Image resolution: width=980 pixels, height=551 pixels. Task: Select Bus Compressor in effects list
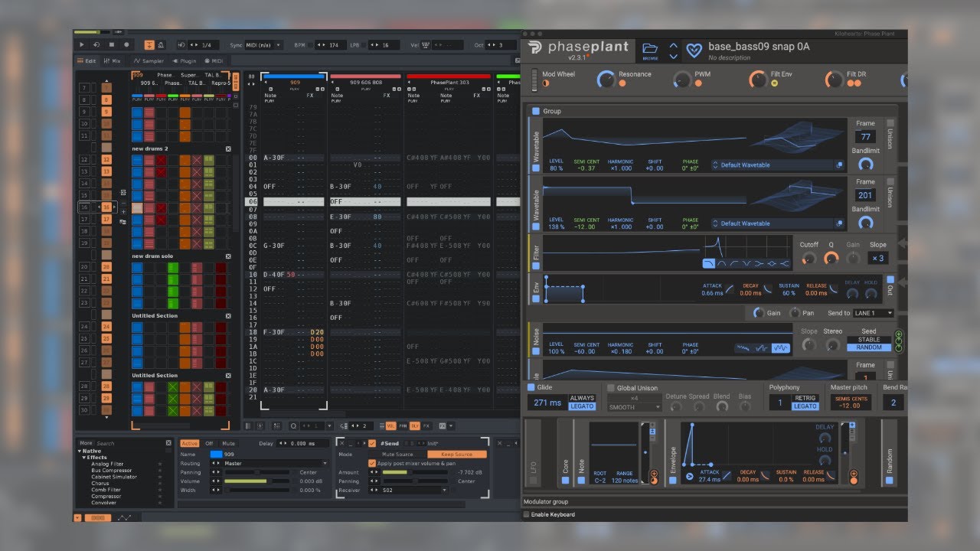point(112,471)
